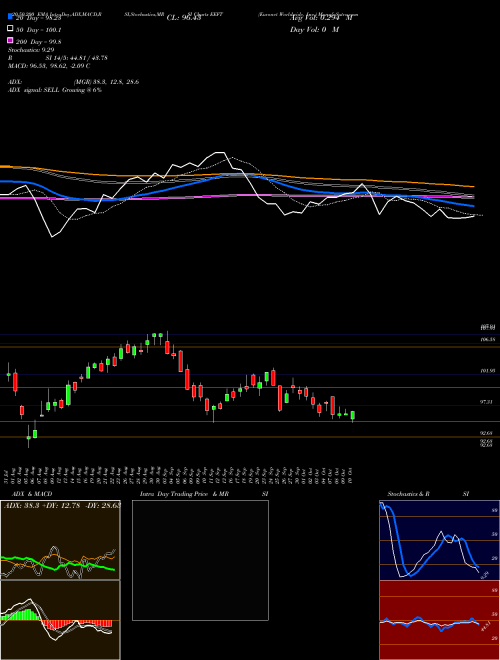Image resolution: width=500 pixels, height=660 pixels.
Task: Click the 106.38 price axis label
Action: point(487,339)
